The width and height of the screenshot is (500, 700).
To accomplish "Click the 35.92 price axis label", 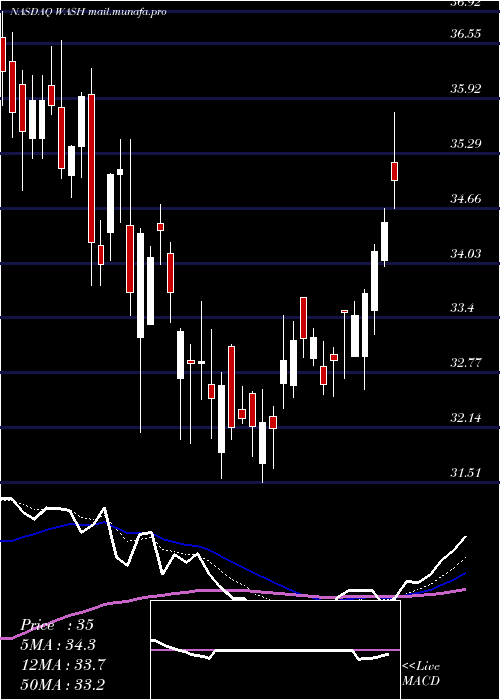I will [x=466, y=88].
